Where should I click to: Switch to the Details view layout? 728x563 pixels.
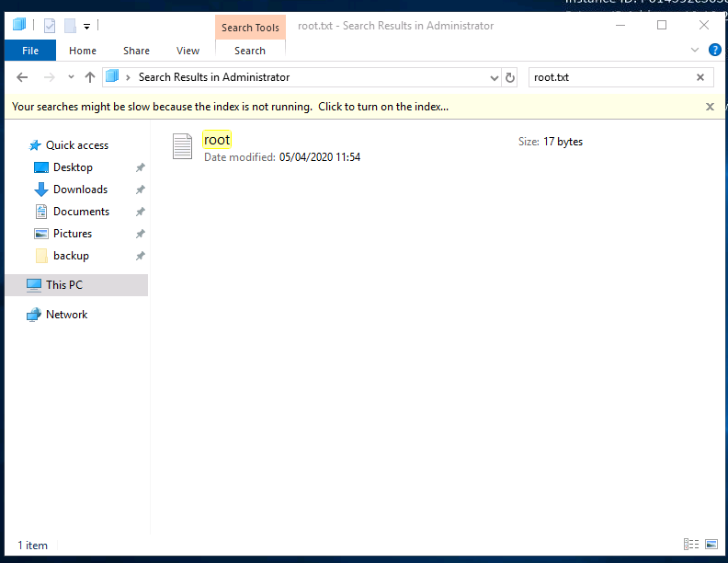[689, 545]
